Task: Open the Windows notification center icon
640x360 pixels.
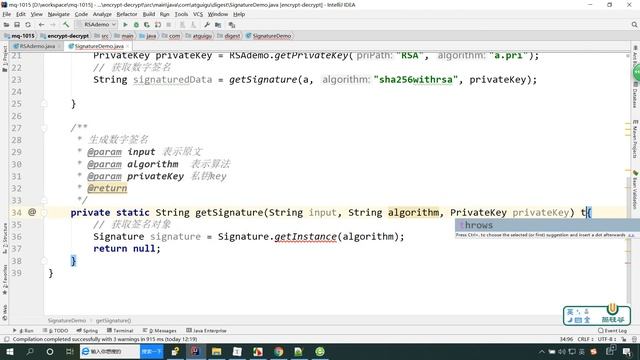Action: pyautogui.click(x=627, y=351)
